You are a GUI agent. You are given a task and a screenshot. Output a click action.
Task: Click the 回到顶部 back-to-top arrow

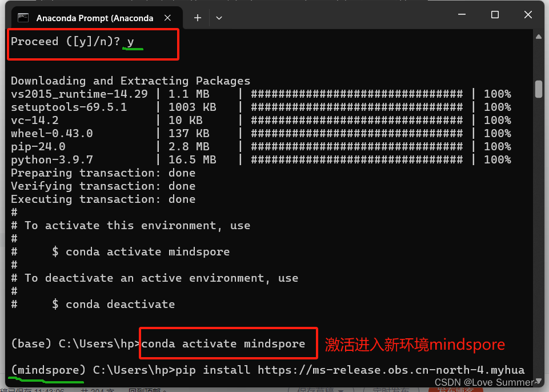coord(147,389)
